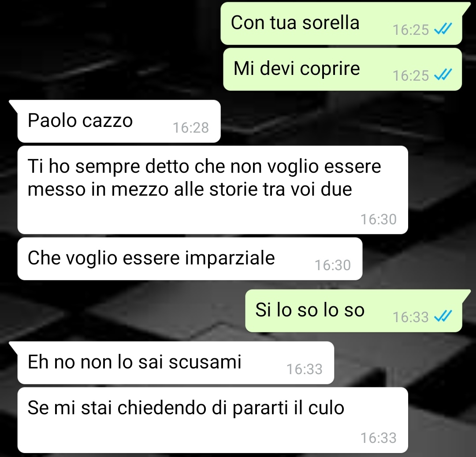Screen dimensions: 476x457
Task: Tap 'Se mi stai chiedendo di pararti' message
Action: [x=212, y=420]
